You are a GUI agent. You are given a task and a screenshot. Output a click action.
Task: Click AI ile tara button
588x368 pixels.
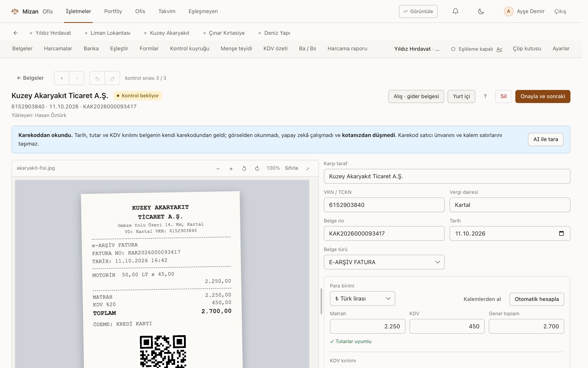(546, 139)
